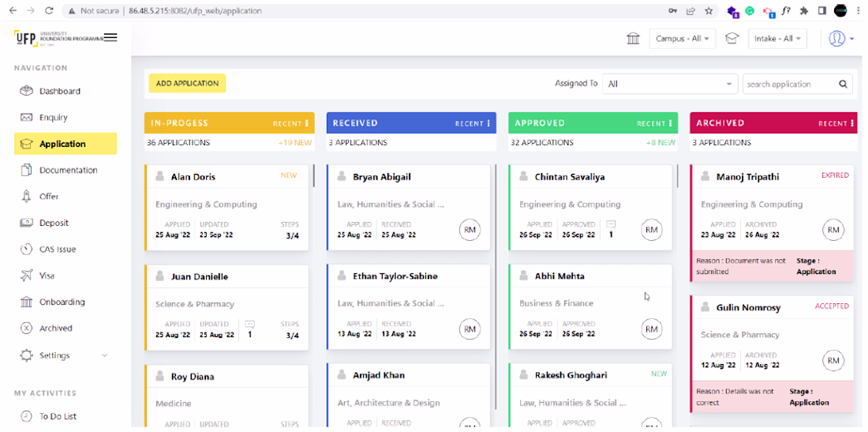Click the In-Progress column scrollbar
The image size is (868, 432).
pos(313,175)
